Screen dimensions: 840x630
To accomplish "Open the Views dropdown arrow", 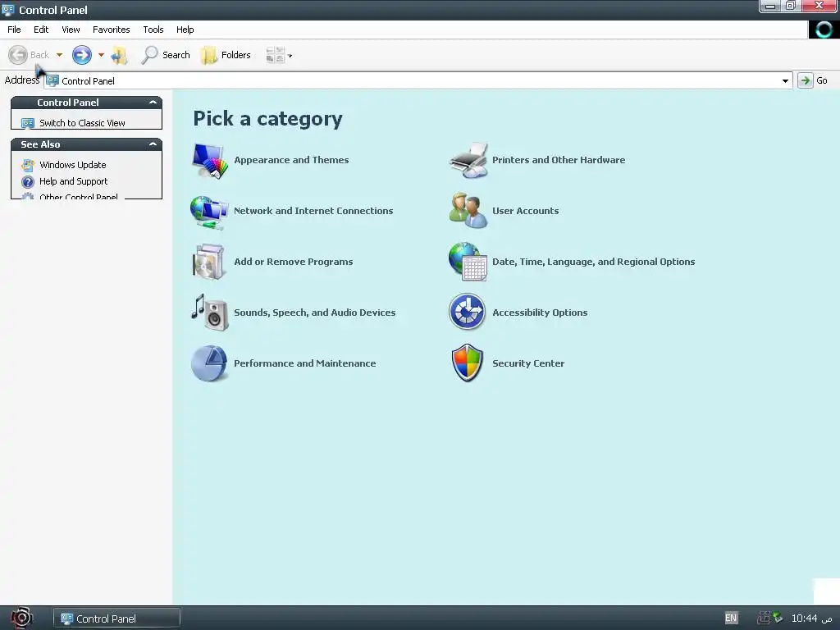I will click(x=290, y=56).
